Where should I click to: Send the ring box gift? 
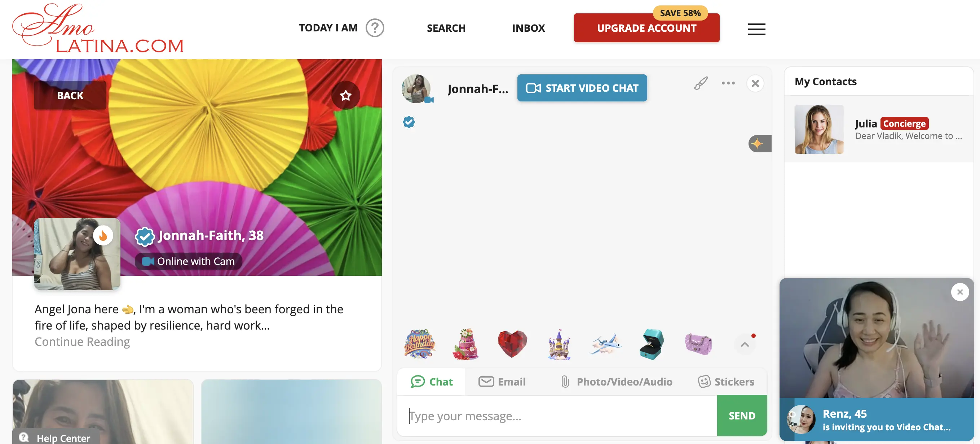pyautogui.click(x=651, y=344)
